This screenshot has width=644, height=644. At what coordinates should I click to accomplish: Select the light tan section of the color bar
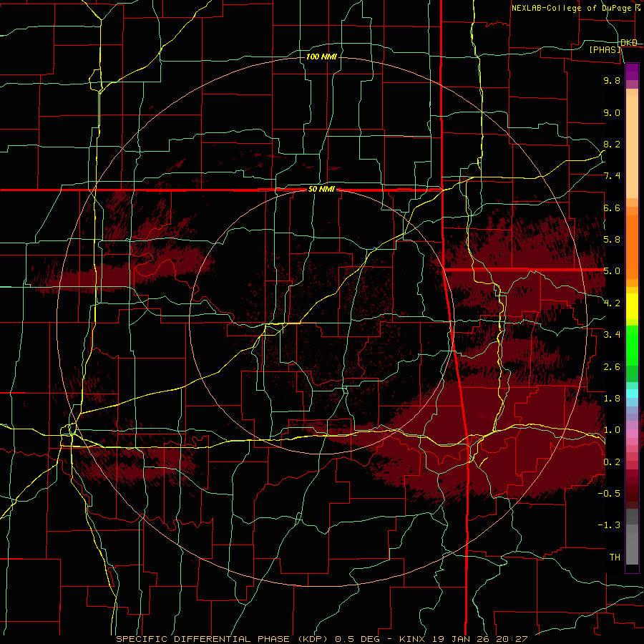point(632,147)
